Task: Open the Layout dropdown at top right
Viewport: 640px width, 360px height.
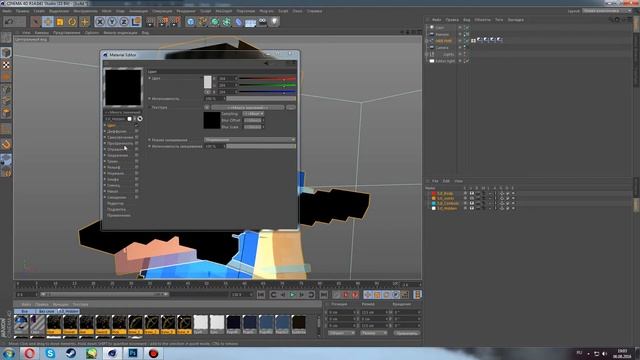Action: pos(608,11)
